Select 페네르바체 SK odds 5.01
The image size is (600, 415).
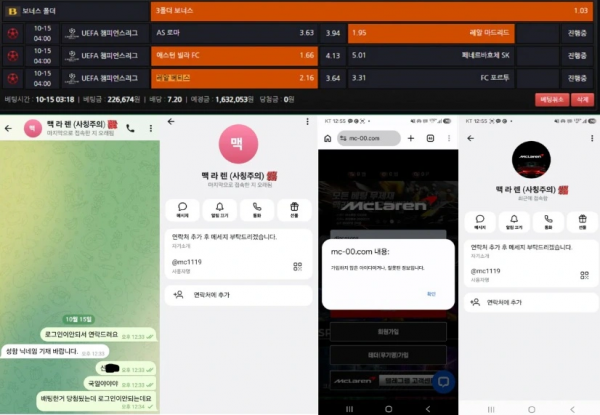[431, 56]
